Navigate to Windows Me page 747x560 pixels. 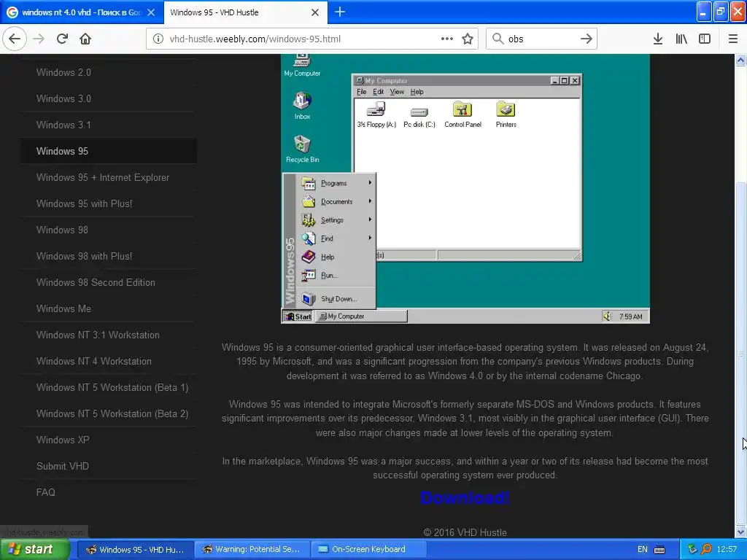pyautogui.click(x=63, y=308)
